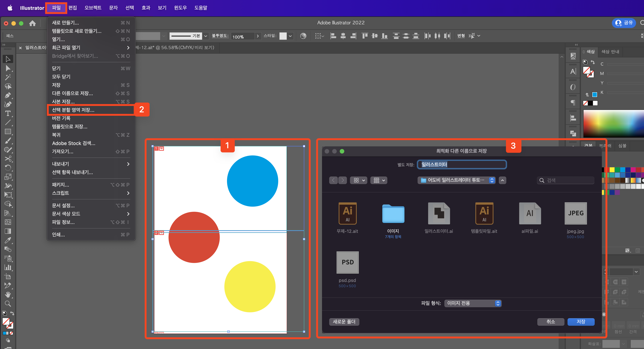
Task: Select the Scissors tool
Action: tap(8, 159)
